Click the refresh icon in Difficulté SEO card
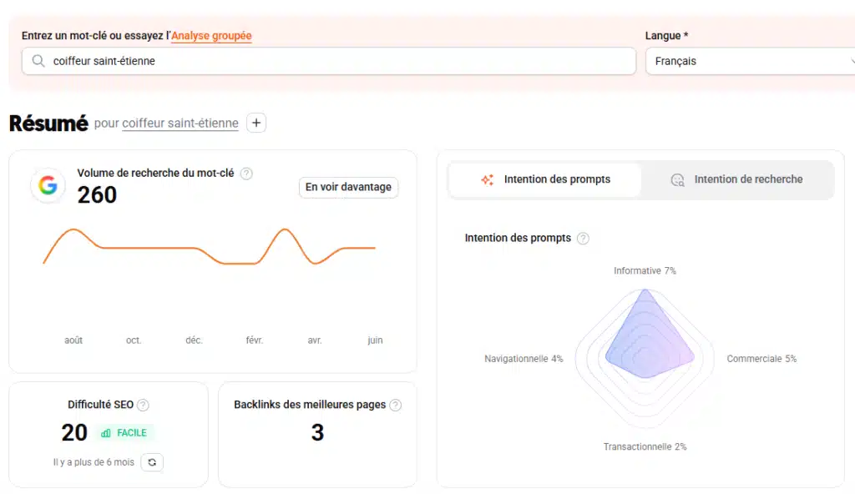Viewport: 855px width, 504px height. point(152,462)
